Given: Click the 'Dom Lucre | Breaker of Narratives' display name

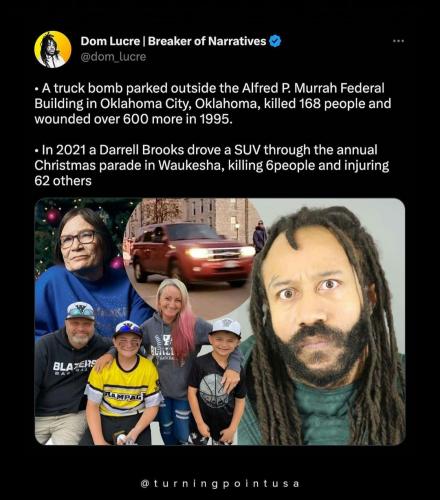Looking at the screenshot, I should 173,41.
